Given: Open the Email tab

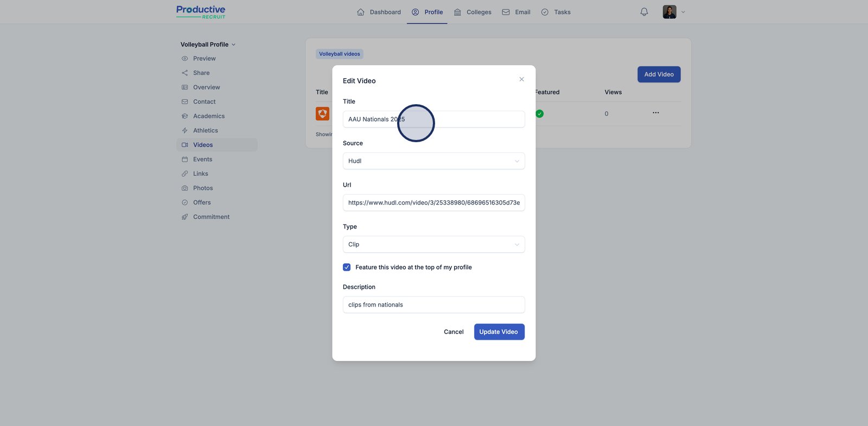Looking at the screenshot, I should point(516,12).
